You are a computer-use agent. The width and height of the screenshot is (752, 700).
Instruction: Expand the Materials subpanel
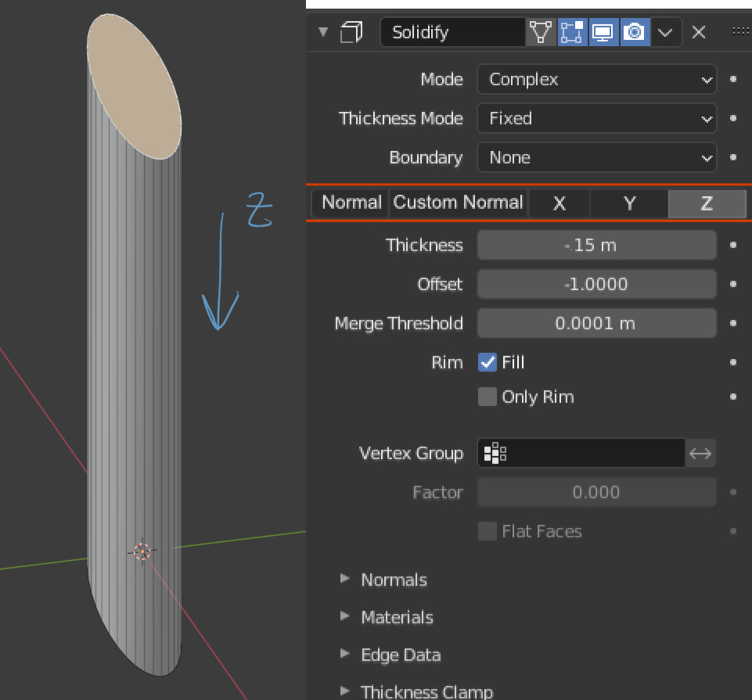(345, 616)
